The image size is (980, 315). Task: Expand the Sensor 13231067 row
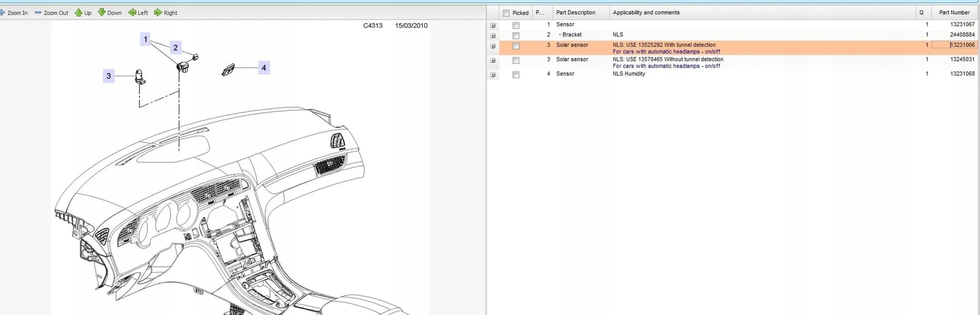click(493, 25)
